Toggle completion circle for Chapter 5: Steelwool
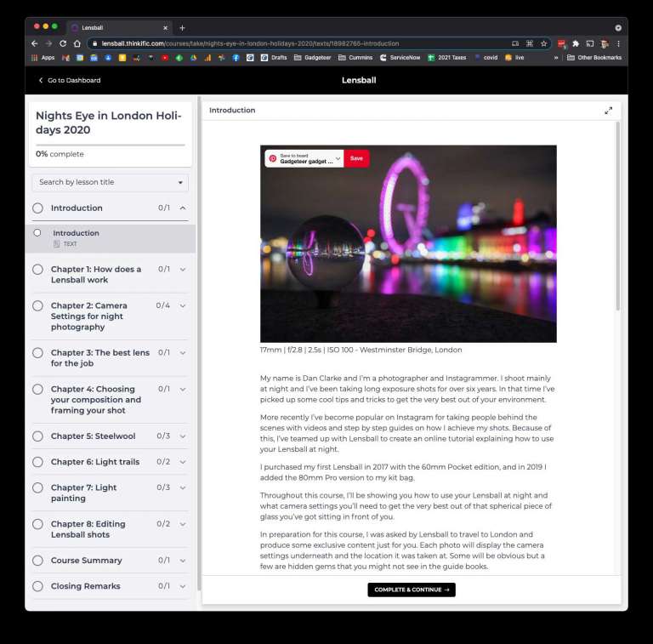 point(37,436)
